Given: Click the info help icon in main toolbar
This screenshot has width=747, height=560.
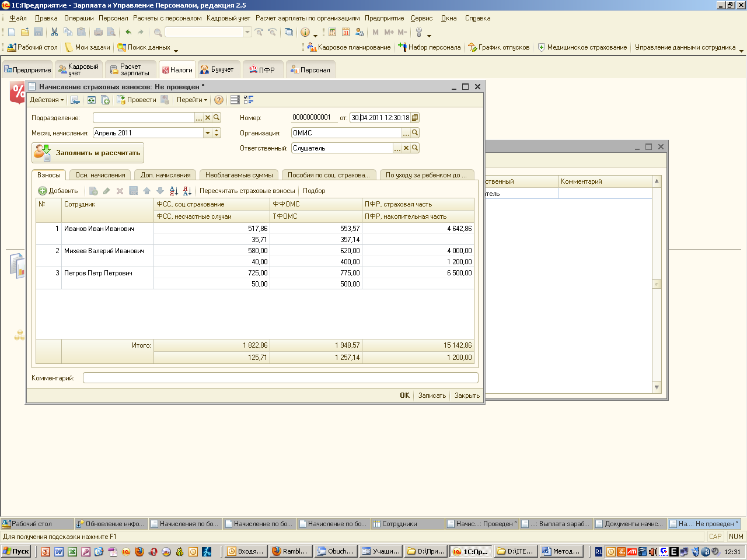Looking at the screenshot, I should [305, 32].
